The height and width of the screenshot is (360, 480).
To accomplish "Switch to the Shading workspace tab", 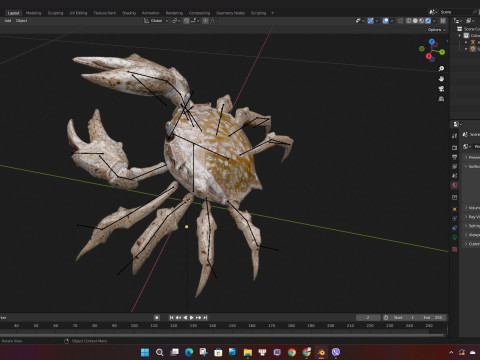I will (129, 13).
